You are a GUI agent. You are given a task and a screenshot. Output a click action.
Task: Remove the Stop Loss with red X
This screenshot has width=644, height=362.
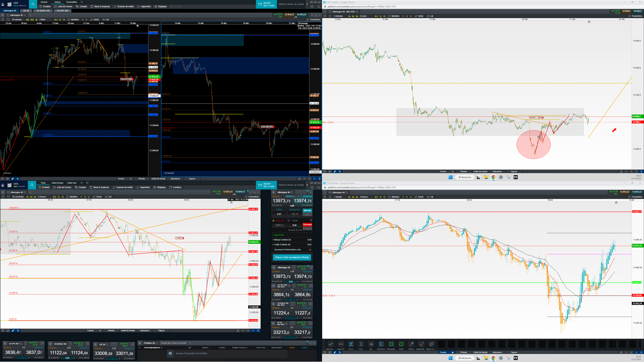(311, 220)
